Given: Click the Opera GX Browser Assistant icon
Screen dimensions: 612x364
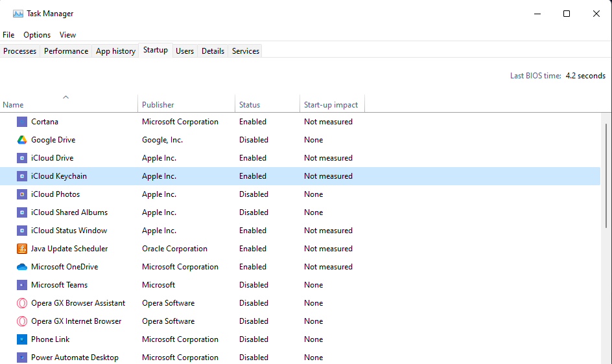Looking at the screenshot, I should 22,303.
